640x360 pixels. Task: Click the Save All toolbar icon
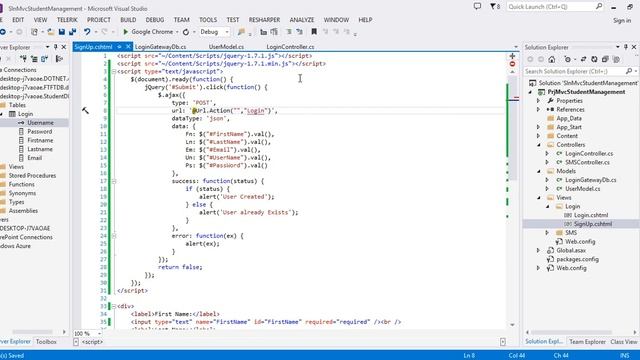[x=73, y=32]
